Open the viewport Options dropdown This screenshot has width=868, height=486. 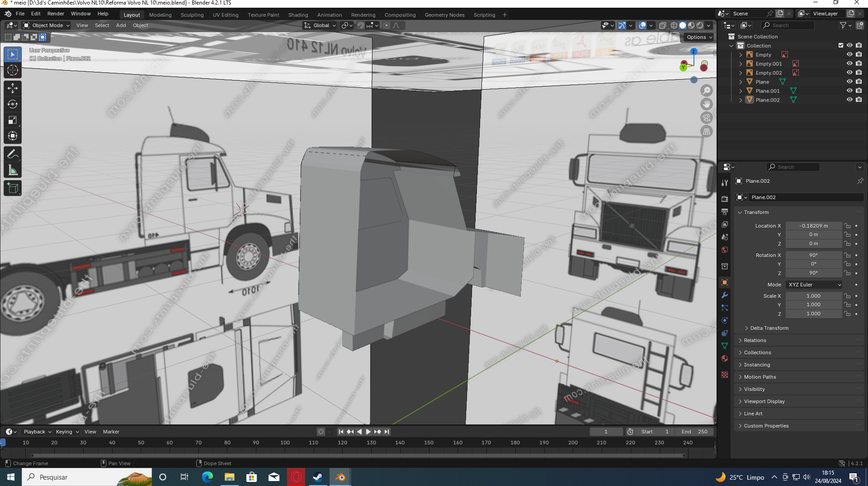[x=699, y=37]
